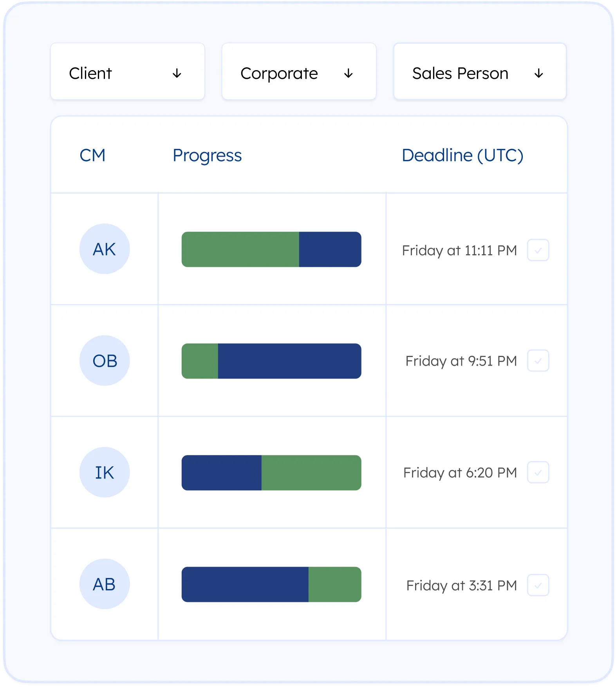Select the Friday at 3:31 PM deadline text
This screenshot has height=687, width=616.
461,585
